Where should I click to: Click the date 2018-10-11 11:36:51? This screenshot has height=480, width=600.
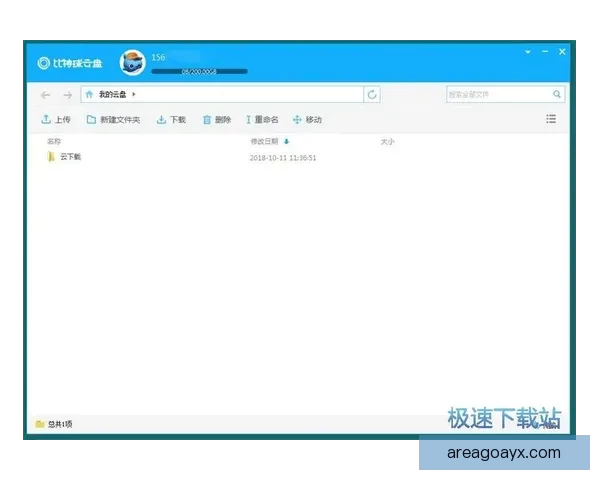(x=283, y=158)
